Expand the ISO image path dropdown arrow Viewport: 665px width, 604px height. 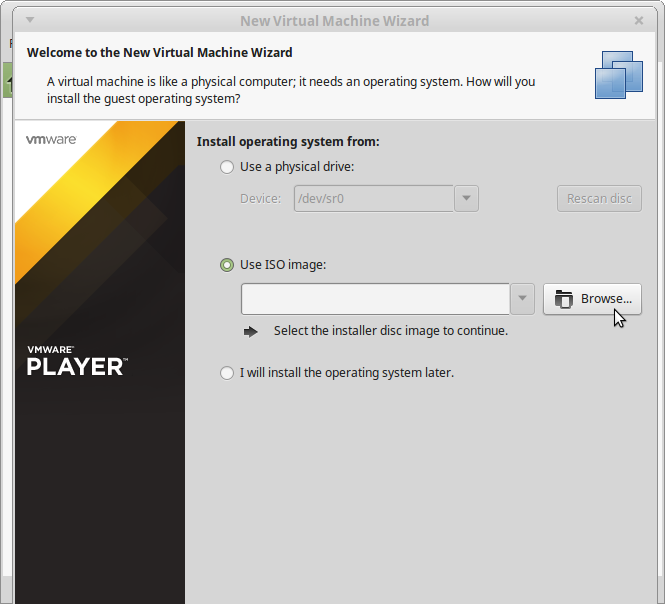pos(522,299)
